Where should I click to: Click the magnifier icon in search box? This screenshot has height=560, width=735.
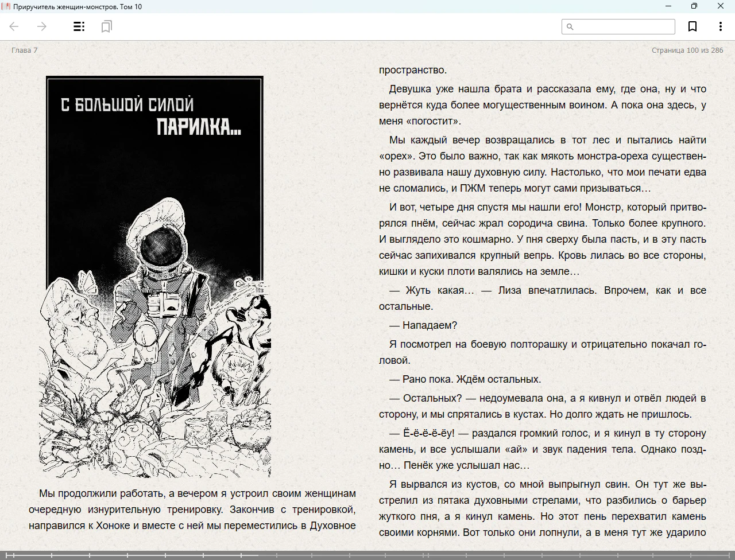coord(570,26)
